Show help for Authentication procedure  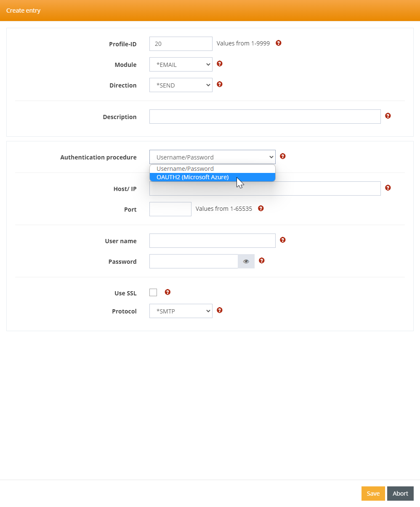[x=282, y=156]
